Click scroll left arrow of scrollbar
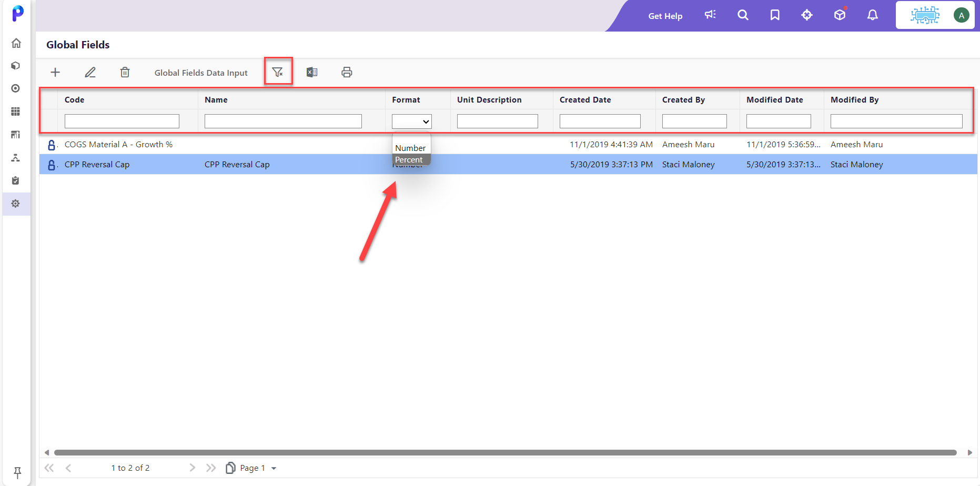The height and width of the screenshot is (486, 980). 47,452
